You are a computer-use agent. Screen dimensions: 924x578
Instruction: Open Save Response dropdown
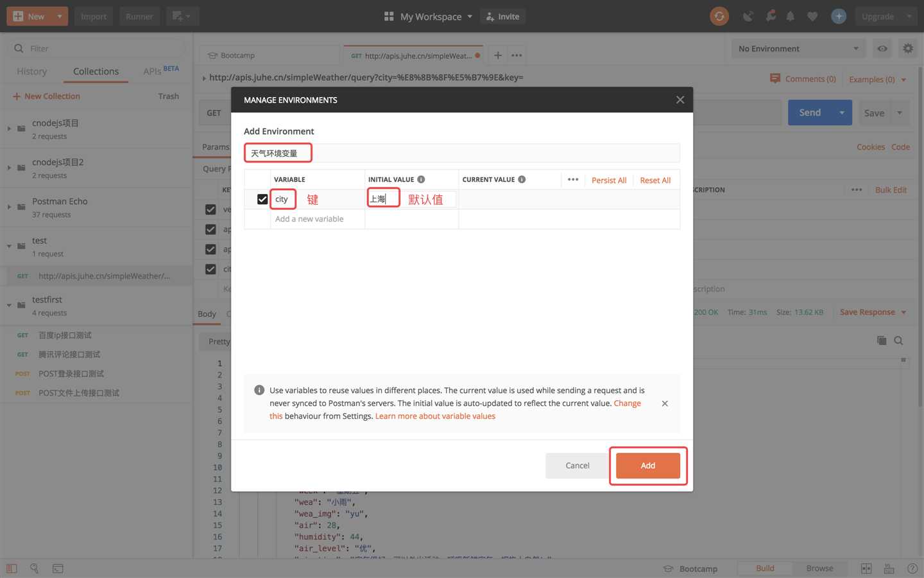tap(873, 312)
